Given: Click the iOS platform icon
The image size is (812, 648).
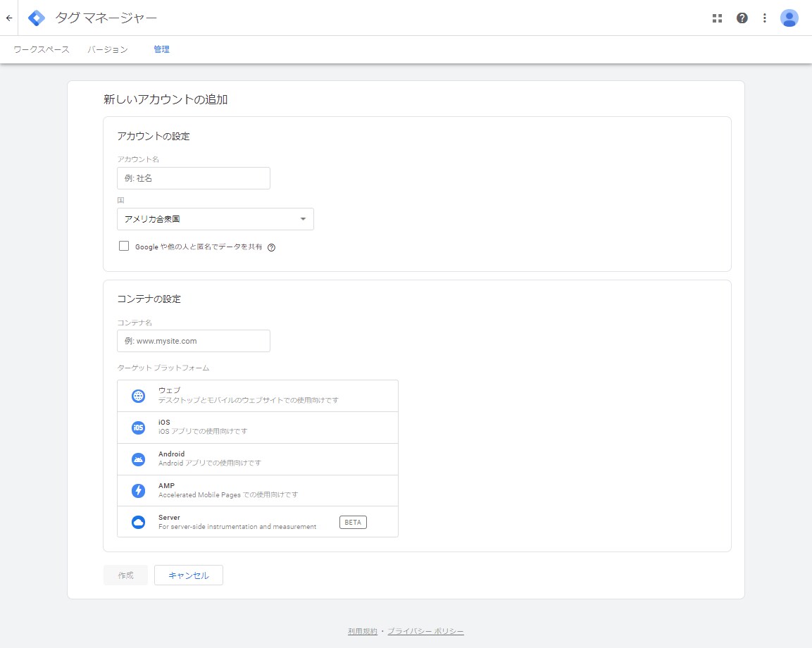Looking at the screenshot, I should point(138,428).
